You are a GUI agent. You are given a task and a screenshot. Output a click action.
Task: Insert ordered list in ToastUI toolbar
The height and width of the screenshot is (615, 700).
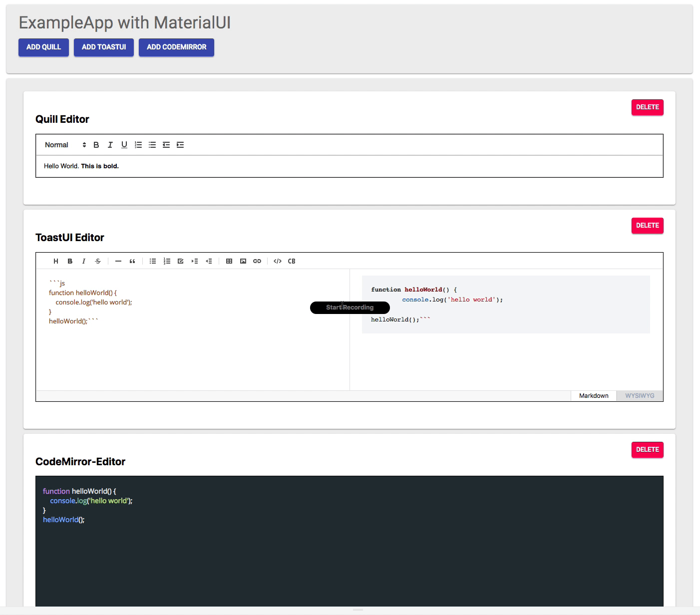[x=167, y=261]
